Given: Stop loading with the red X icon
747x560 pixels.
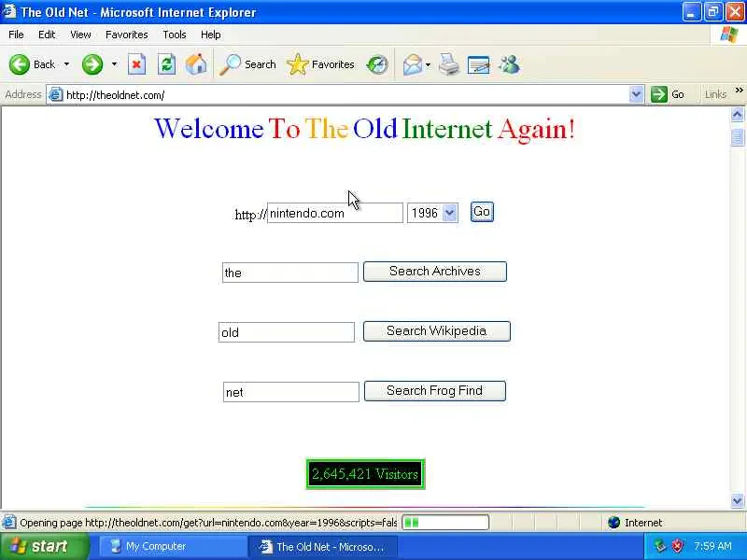Looking at the screenshot, I should click(136, 64).
